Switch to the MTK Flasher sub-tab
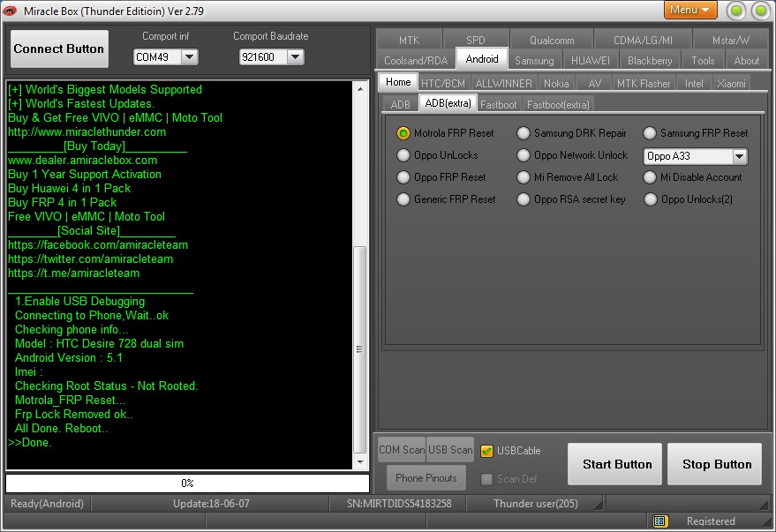Image resolution: width=776 pixels, height=532 pixels. (644, 84)
